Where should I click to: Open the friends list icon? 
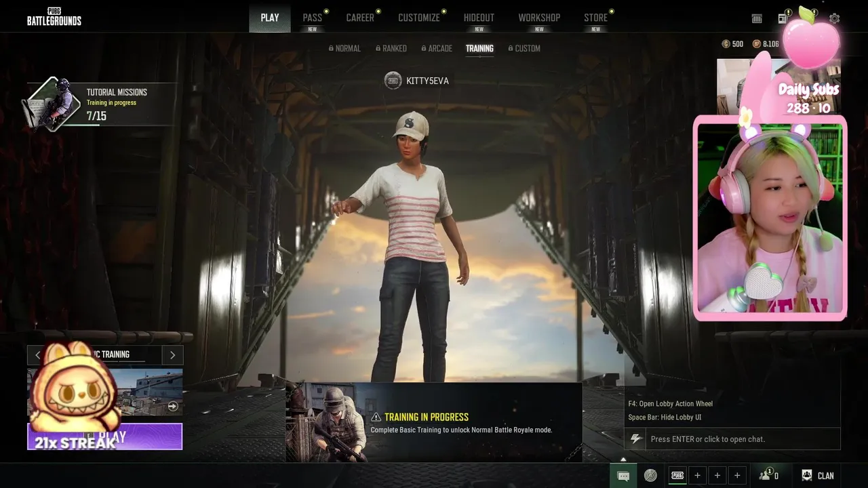tap(768, 475)
